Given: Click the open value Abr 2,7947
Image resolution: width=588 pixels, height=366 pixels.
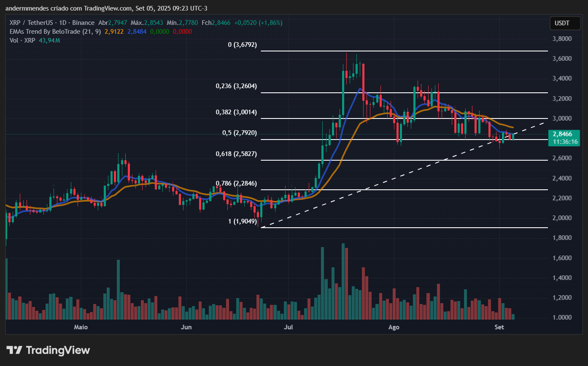Looking at the screenshot, I should tap(113, 22).
